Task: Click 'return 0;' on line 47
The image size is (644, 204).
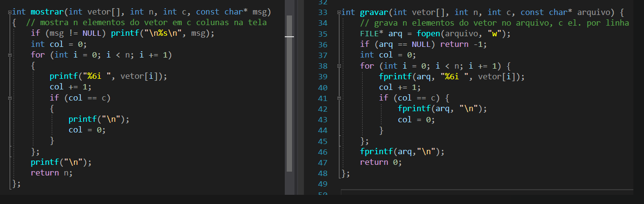Action: coord(381,162)
